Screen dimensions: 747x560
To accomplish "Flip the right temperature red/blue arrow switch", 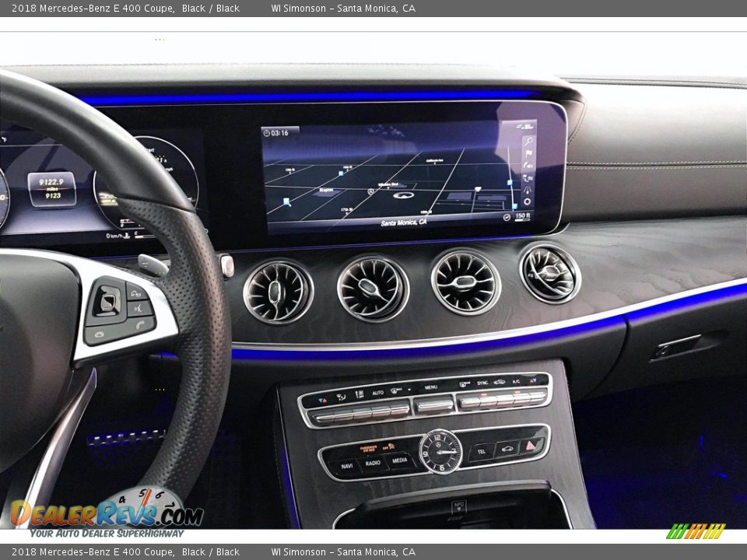I will point(538,396).
